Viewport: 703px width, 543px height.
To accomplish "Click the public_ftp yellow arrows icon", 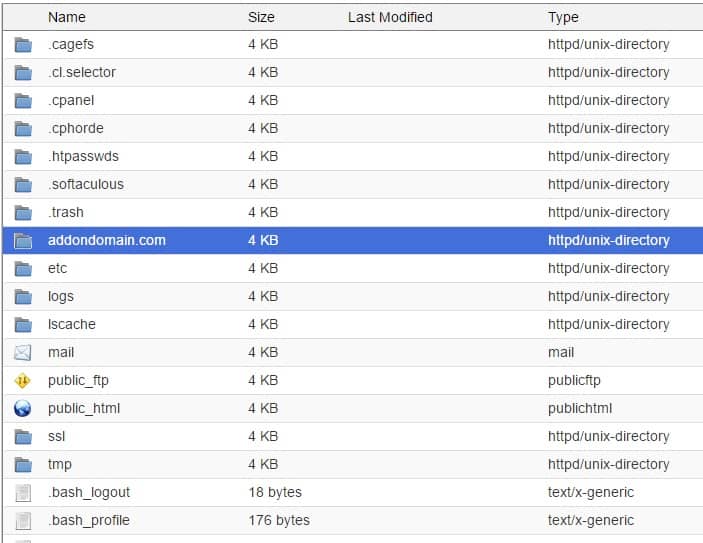I will coord(22,381).
